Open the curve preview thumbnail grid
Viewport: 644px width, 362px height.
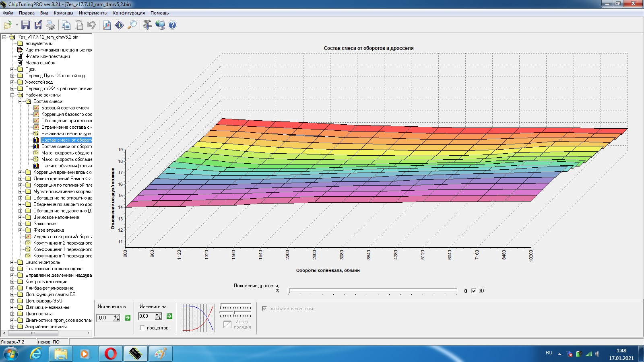click(x=198, y=318)
